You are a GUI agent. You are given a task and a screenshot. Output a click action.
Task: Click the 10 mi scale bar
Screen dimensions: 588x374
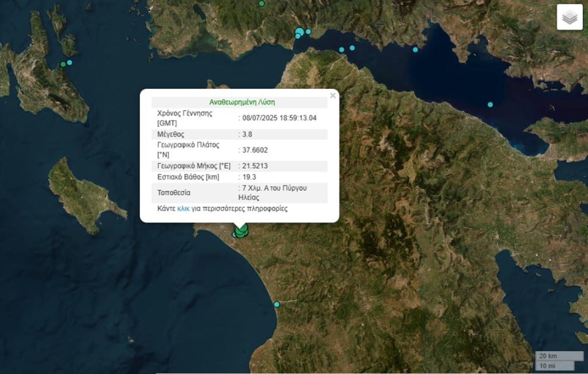click(x=555, y=366)
